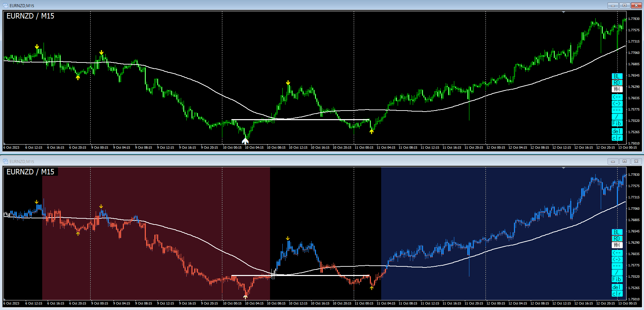Activate the '<--' left arrow drawing tool in green-candle chart
The height and width of the screenshot is (310, 644).
point(617,97)
